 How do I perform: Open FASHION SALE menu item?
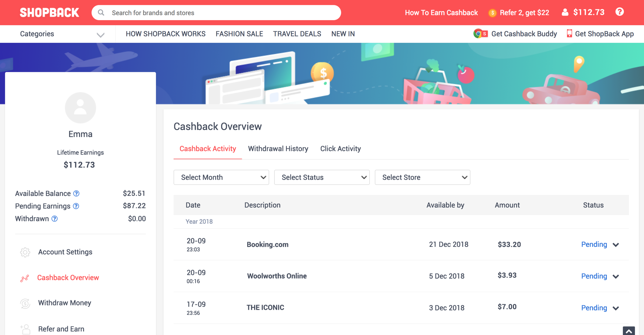coord(239,34)
